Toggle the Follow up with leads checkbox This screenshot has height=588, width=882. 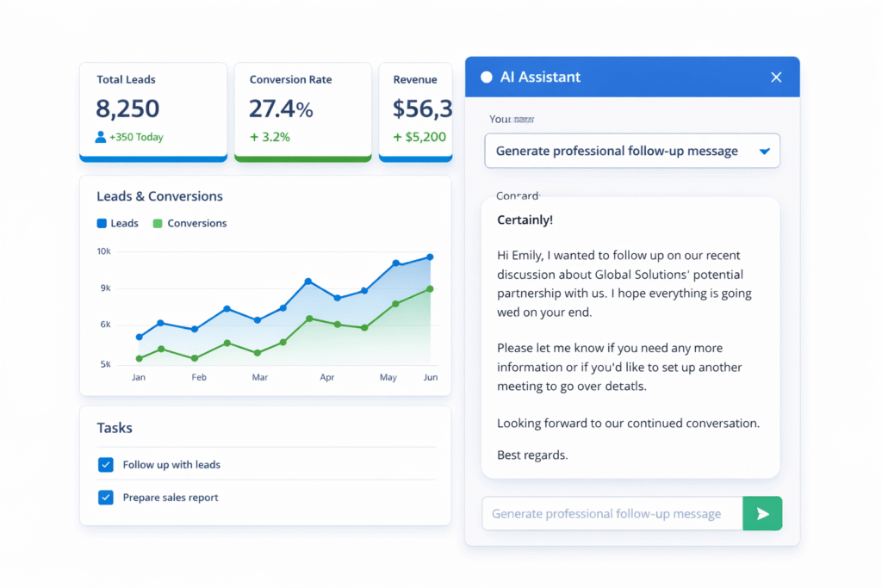point(106,465)
